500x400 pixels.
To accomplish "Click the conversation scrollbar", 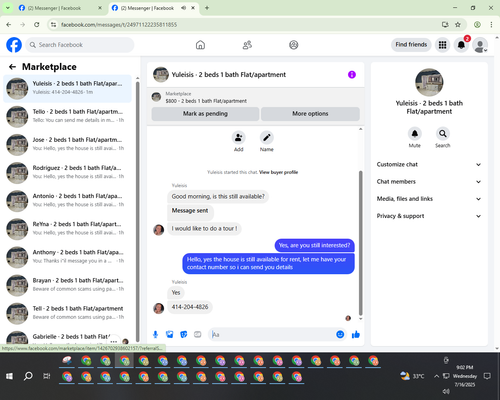I will (x=360, y=243).
